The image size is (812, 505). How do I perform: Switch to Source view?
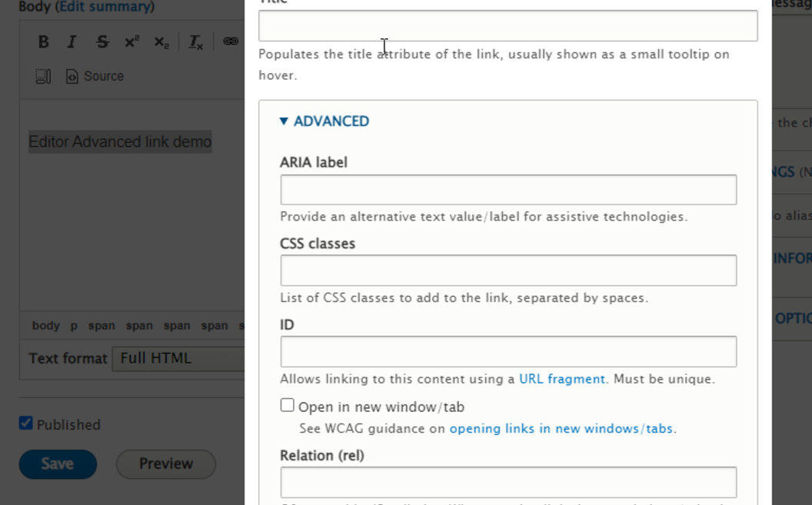coord(94,76)
